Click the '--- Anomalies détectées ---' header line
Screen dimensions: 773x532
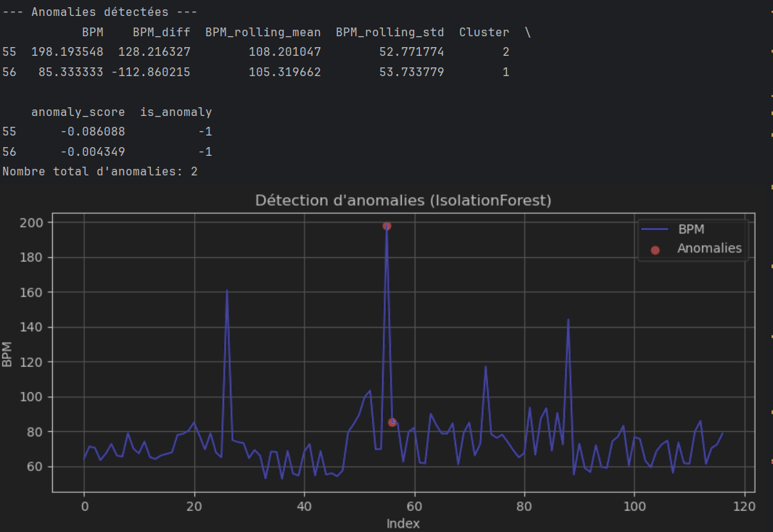[99, 12]
